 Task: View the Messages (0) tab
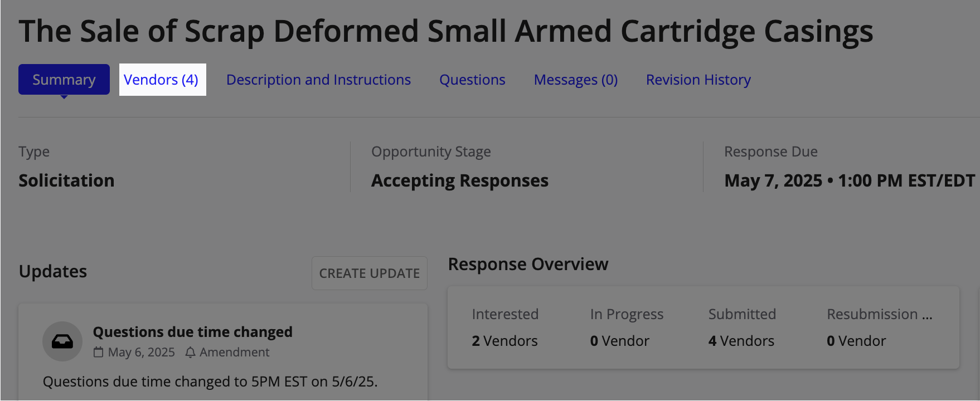coord(576,80)
